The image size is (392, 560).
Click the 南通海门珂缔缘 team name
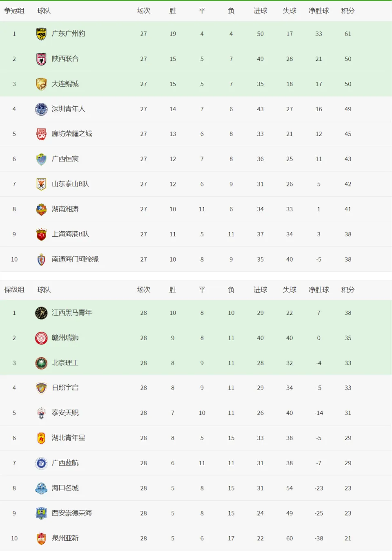pos(75,259)
